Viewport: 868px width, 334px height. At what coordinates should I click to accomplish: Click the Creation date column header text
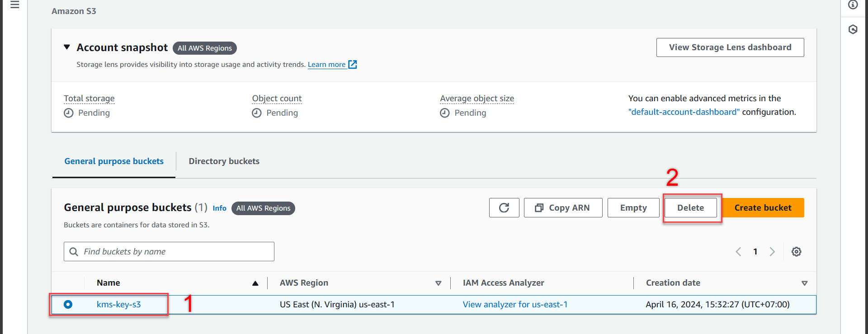pyautogui.click(x=673, y=283)
